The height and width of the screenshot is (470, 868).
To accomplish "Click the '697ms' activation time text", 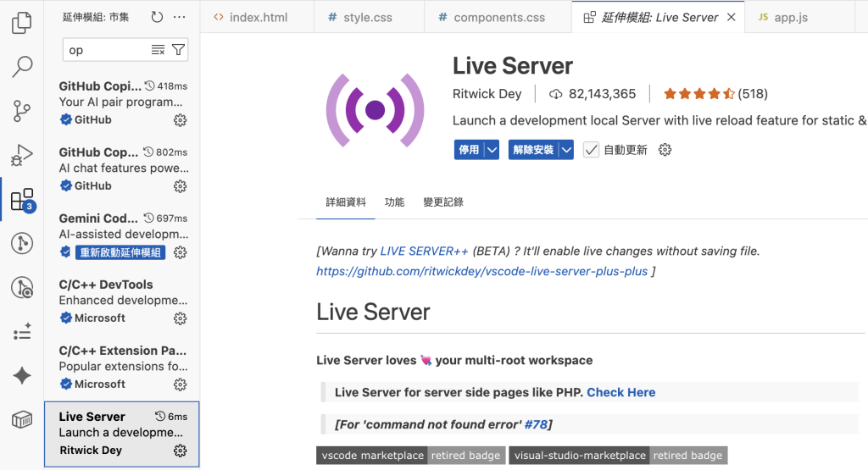I will (x=171, y=218).
